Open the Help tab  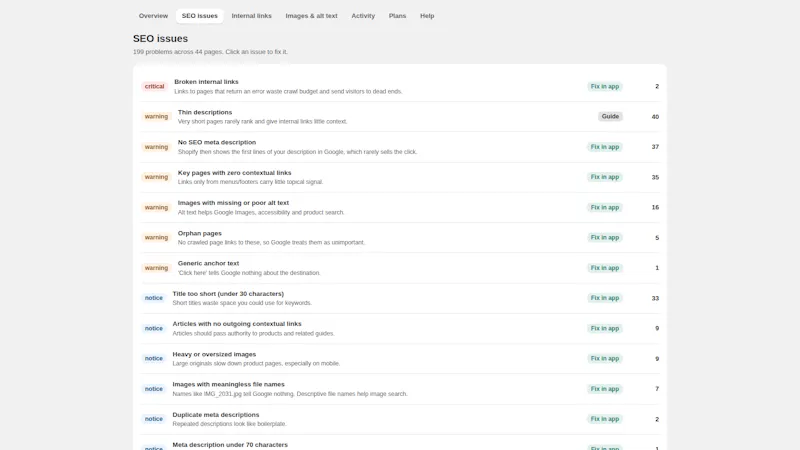pyautogui.click(x=427, y=16)
